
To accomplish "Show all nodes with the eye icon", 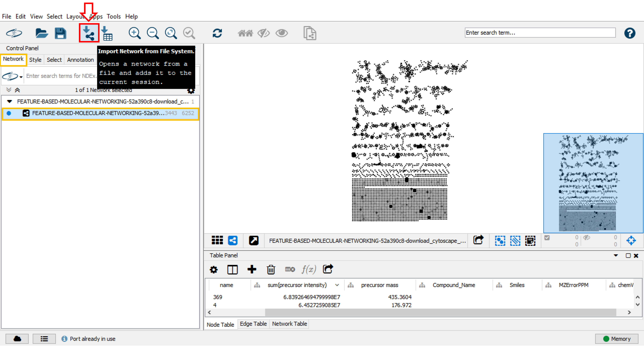I will (282, 33).
